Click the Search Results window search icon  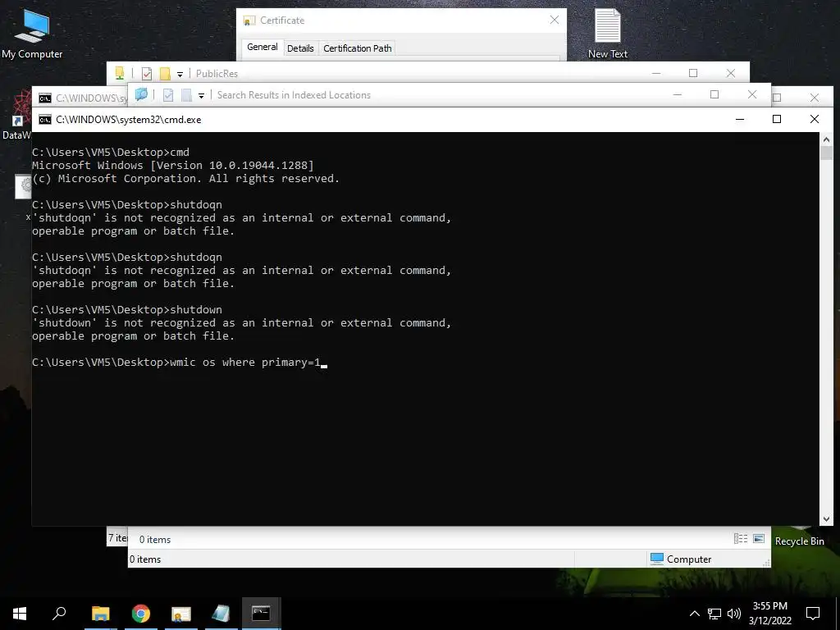click(x=141, y=95)
